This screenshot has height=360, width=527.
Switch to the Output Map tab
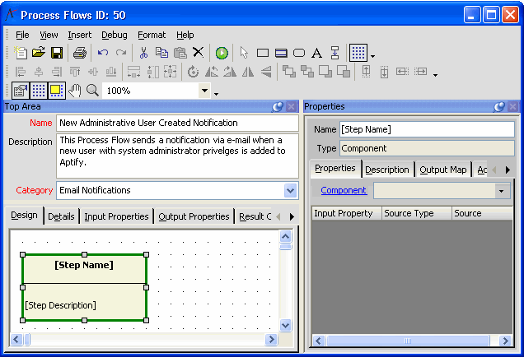pyautogui.click(x=443, y=170)
